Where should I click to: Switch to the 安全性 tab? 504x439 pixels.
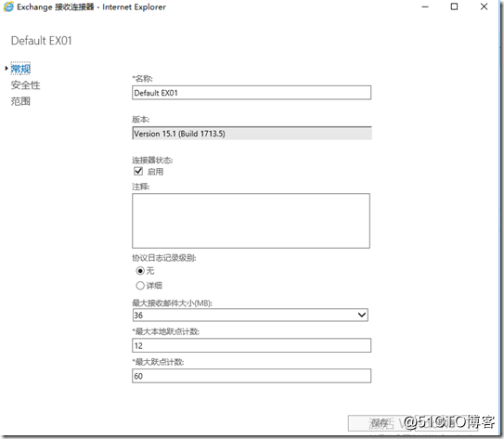(25, 85)
